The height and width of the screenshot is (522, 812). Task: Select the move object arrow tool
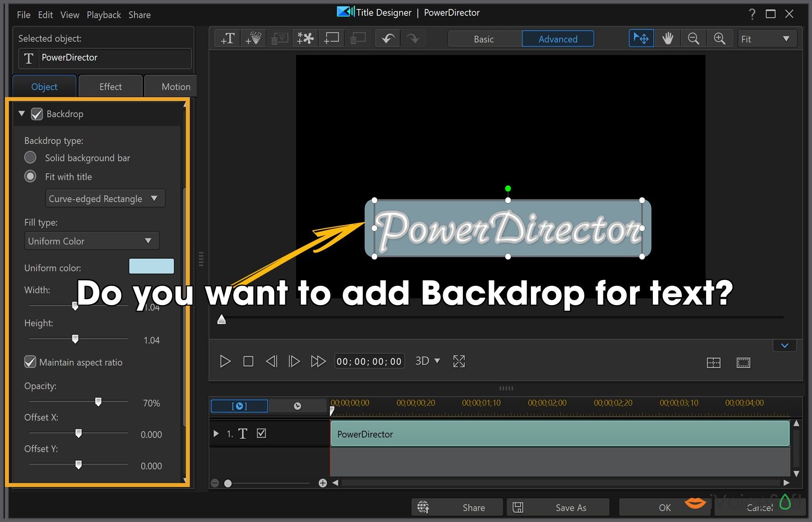641,38
